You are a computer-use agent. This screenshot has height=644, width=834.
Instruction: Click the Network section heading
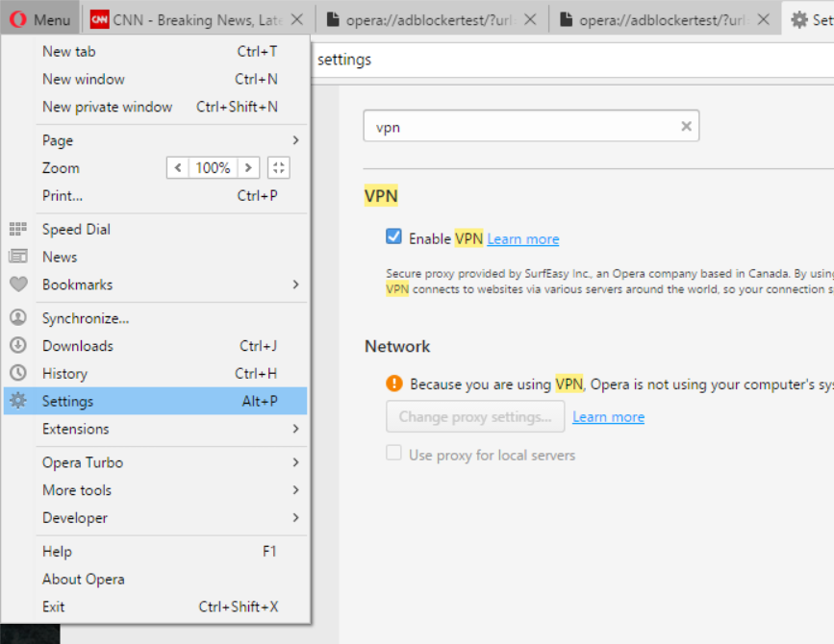coord(397,346)
